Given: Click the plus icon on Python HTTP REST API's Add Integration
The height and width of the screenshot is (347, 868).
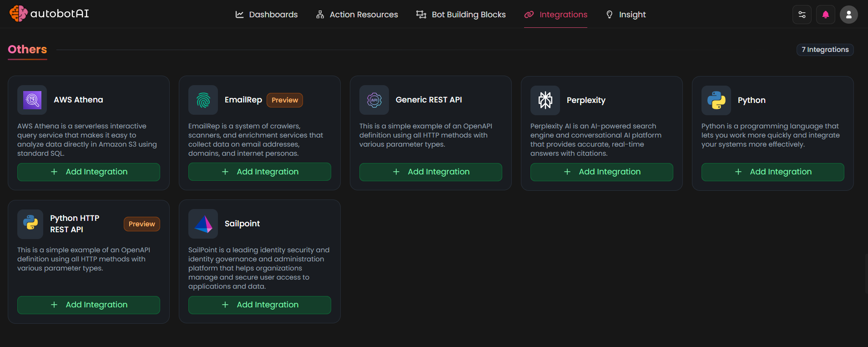Looking at the screenshot, I should pyautogui.click(x=54, y=305).
